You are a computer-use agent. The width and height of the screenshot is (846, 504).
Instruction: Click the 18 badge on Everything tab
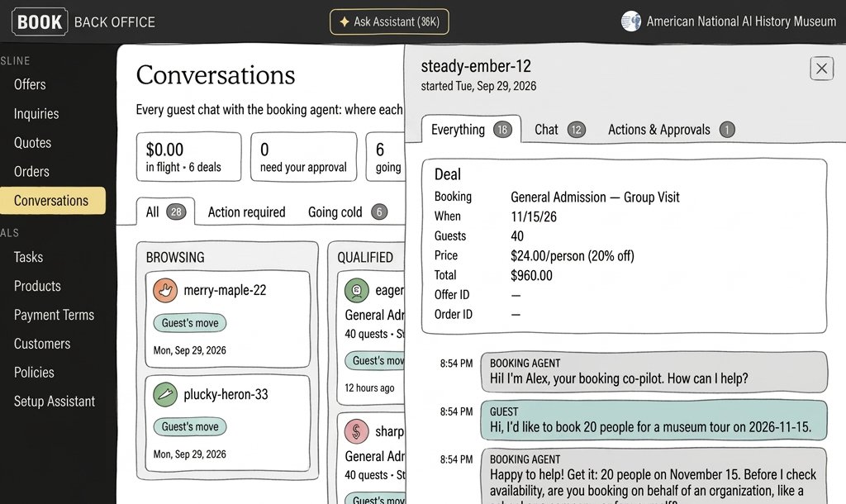(502, 130)
